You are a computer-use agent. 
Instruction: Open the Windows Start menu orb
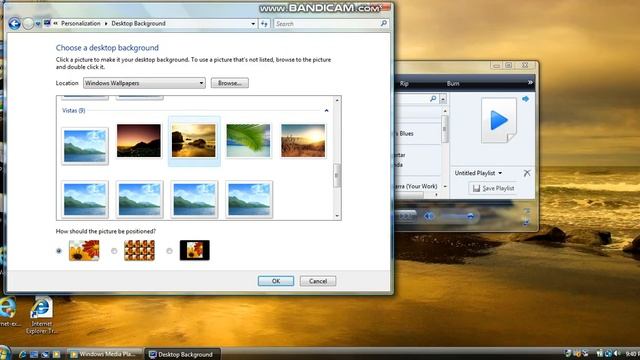click(x=4, y=353)
